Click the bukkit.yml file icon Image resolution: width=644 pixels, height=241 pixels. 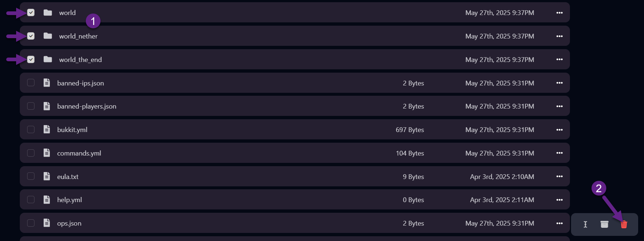point(47,129)
